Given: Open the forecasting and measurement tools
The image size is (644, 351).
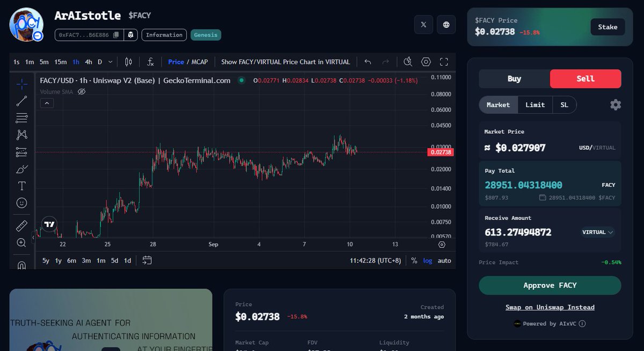Looking at the screenshot, I should pos(22,152).
